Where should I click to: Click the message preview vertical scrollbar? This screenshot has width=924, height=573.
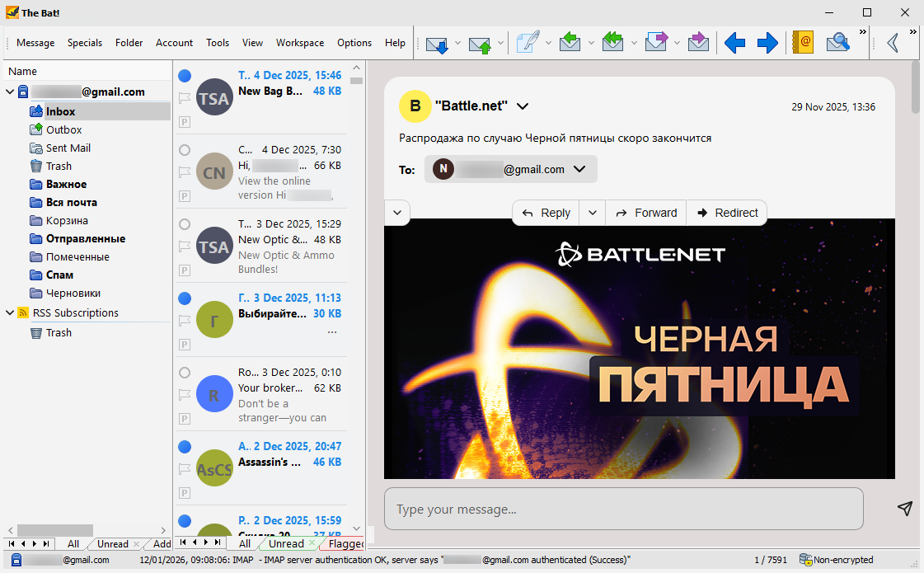coord(915,87)
